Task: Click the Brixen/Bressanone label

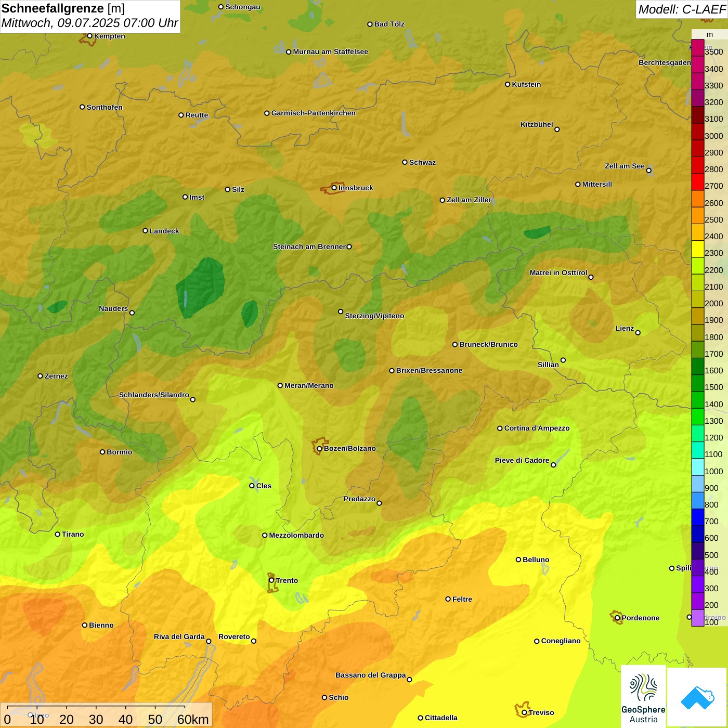Action: click(x=429, y=370)
